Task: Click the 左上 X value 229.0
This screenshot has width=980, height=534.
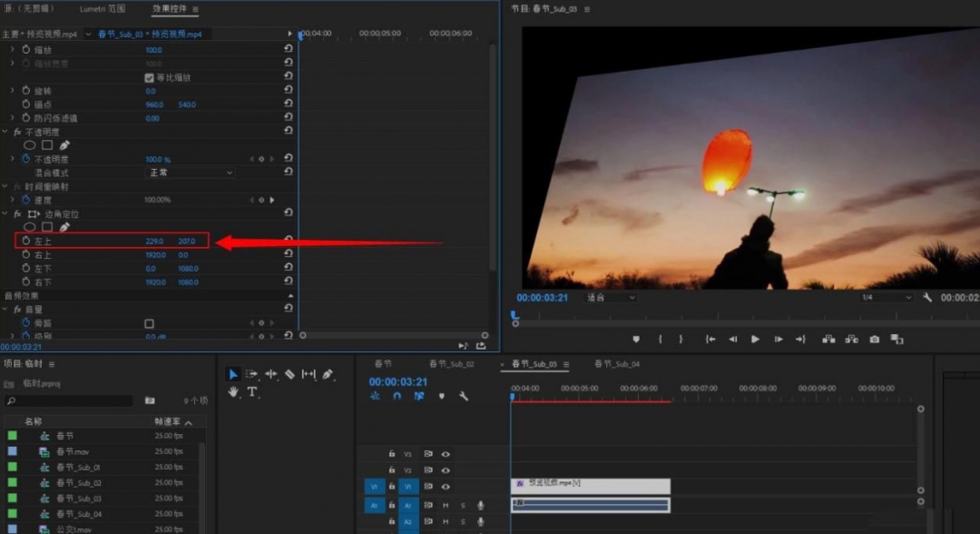Action: click(154, 241)
